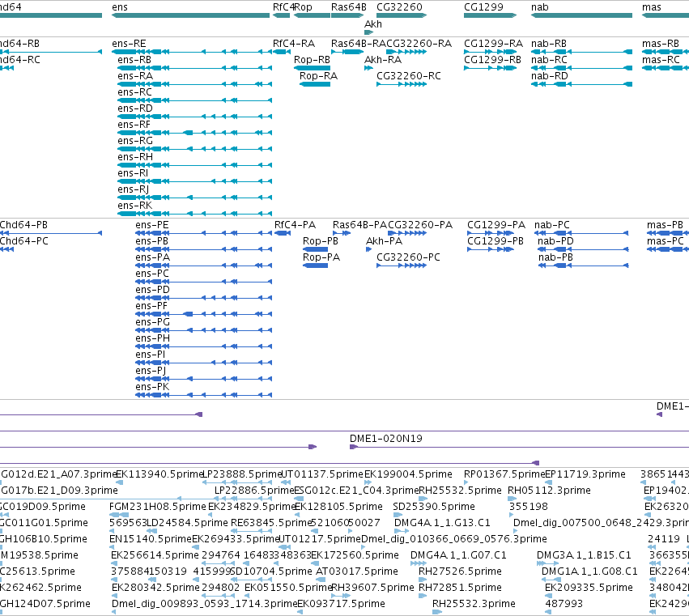689x616 pixels.
Task: Click mas-PB protein label
Action: [x=665, y=225]
